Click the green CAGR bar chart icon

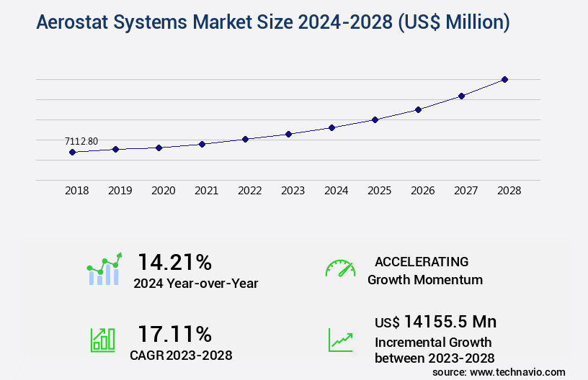coord(102,340)
